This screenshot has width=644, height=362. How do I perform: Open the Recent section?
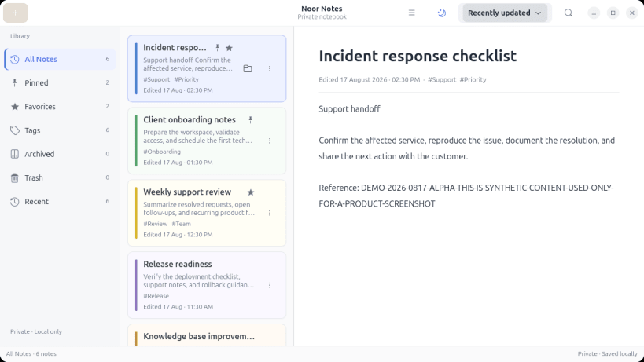(x=60, y=202)
